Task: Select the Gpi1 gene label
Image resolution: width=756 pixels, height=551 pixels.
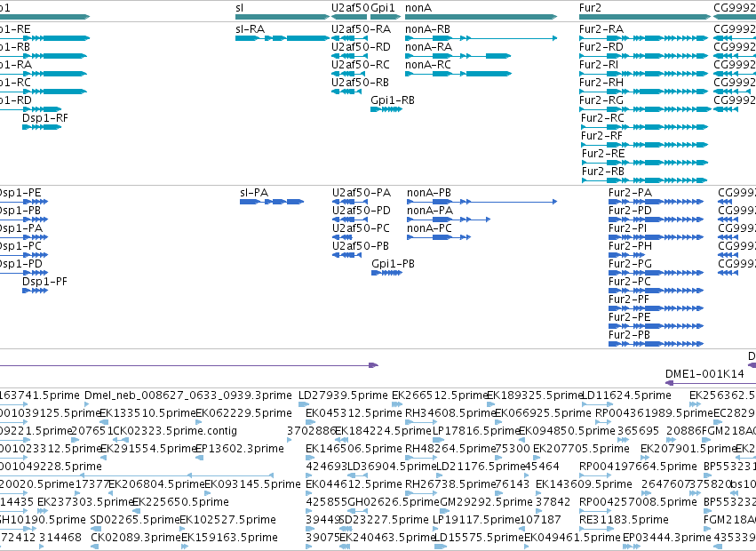Action: (383, 8)
